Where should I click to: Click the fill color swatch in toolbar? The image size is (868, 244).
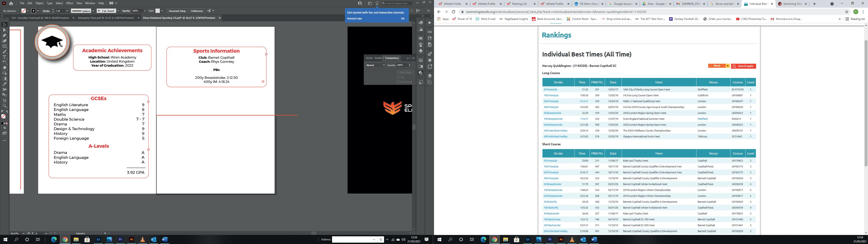pyautogui.click(x=3, y=116)
